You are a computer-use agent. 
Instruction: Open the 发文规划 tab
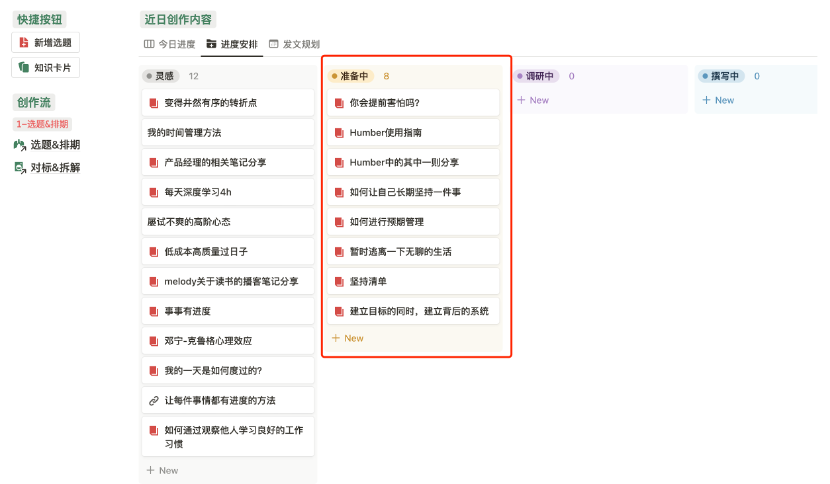click(294, 44)
